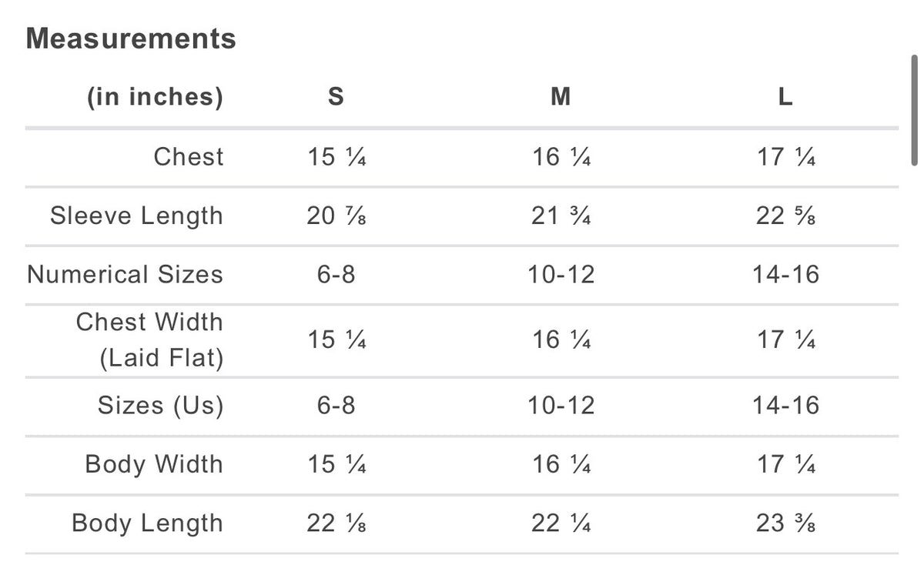
Task: Click the Body Length row label
Action: pos(148,523)
